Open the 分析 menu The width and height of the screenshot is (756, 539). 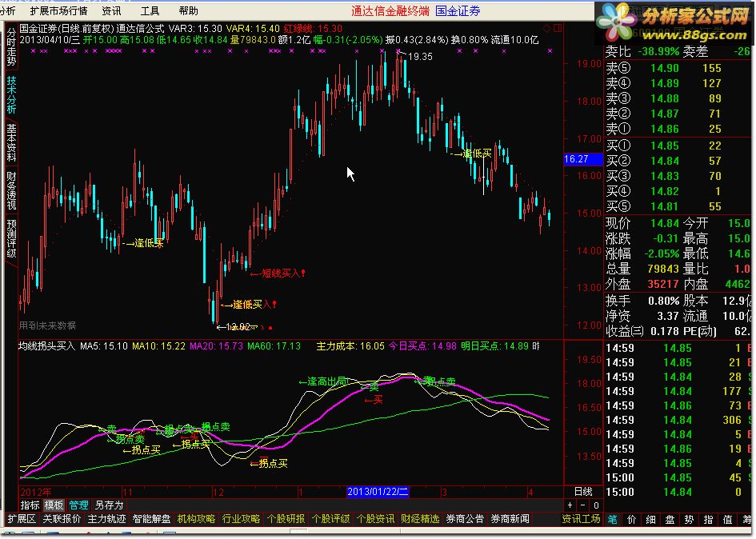7,10
